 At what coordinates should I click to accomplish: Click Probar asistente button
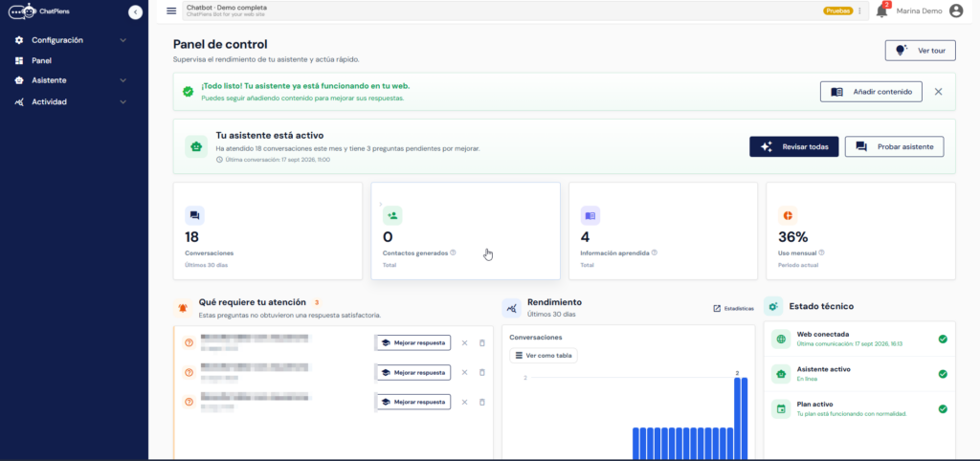[895, 146]
